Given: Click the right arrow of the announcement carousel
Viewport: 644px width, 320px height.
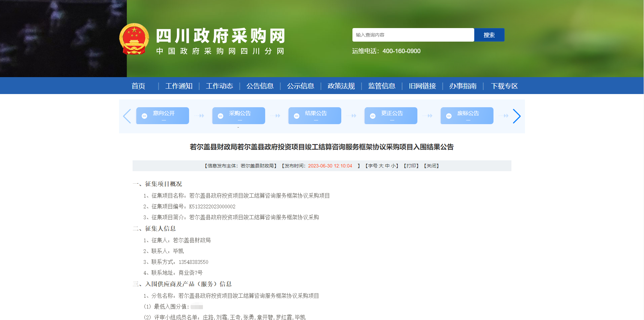Looking at the screenshot, I should tap(516, 116).
